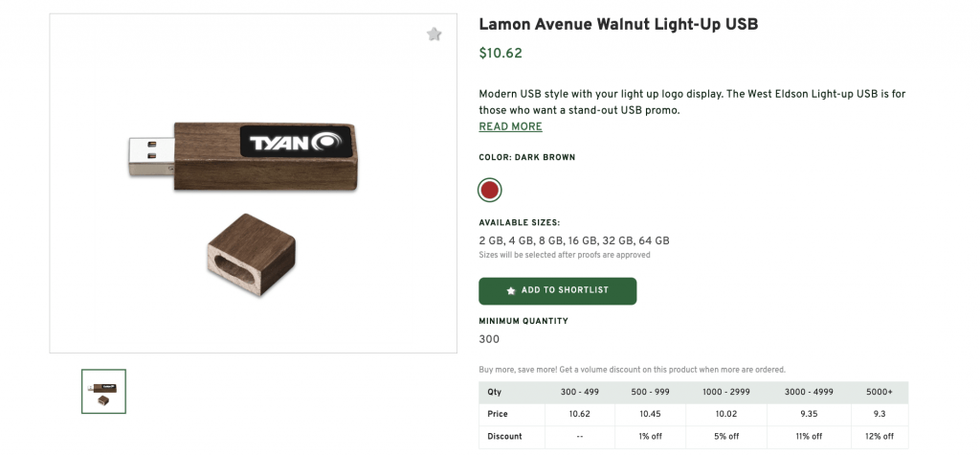This screenshot has width=980, height=456.
Task: Select the 1000 - 2999 quantity column
Action: (x=725, y=392)
